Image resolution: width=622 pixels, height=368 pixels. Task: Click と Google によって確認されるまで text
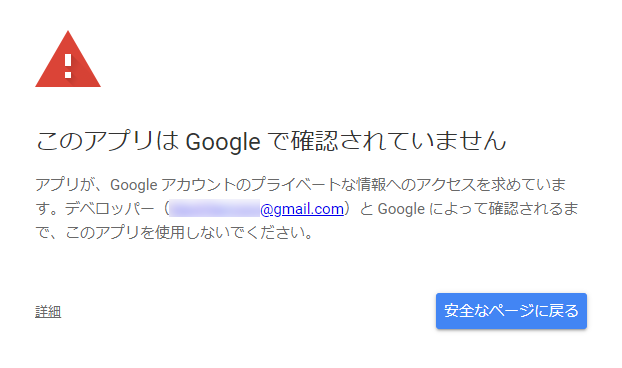(469, 209)
